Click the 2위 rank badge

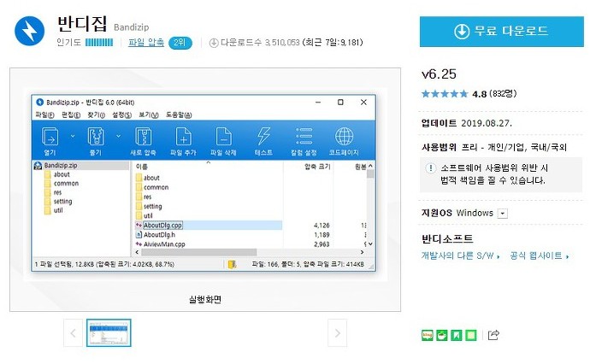coord(180,42)
